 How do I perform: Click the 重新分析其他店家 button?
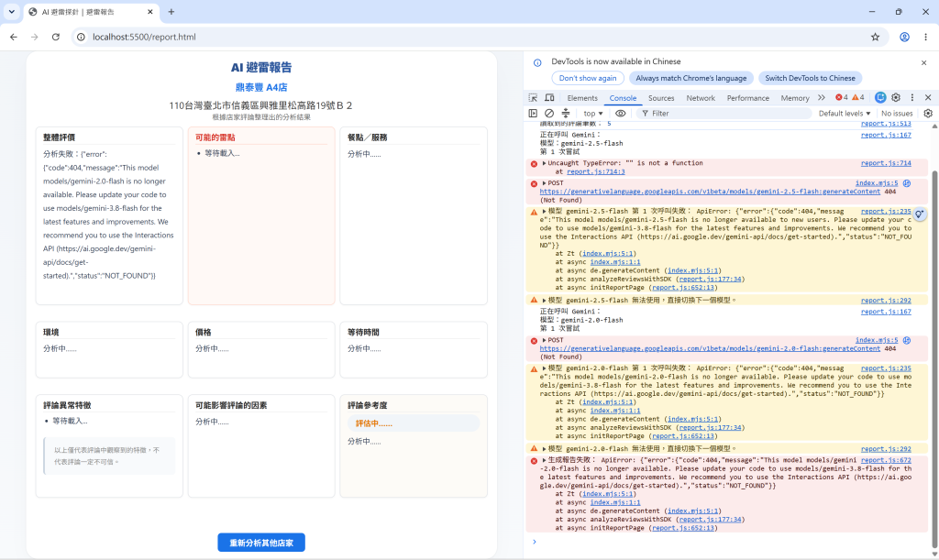[261, 543]
